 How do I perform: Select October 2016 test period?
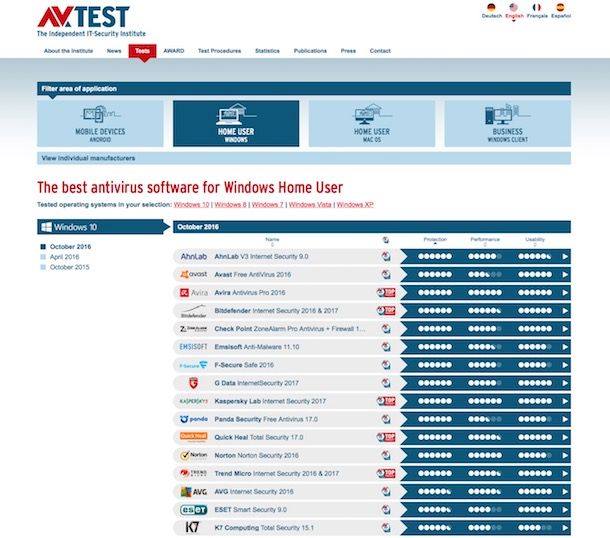pyautogui.click(x=70, y=247)
